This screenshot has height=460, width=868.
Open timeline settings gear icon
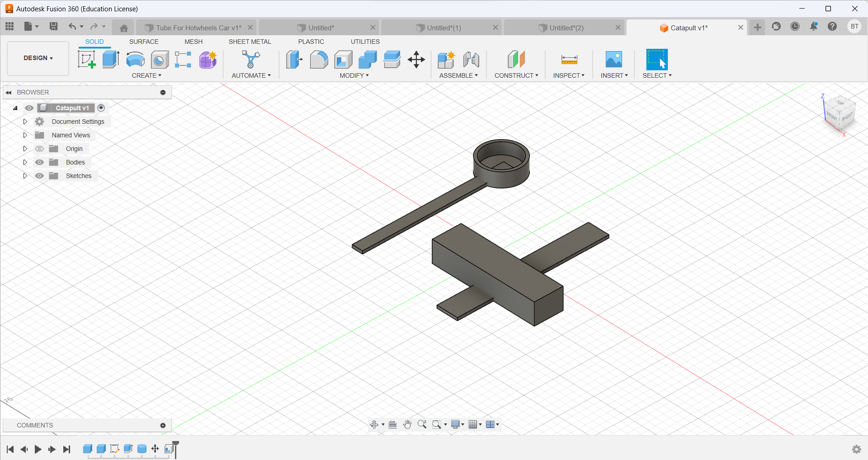coord(857,449)
